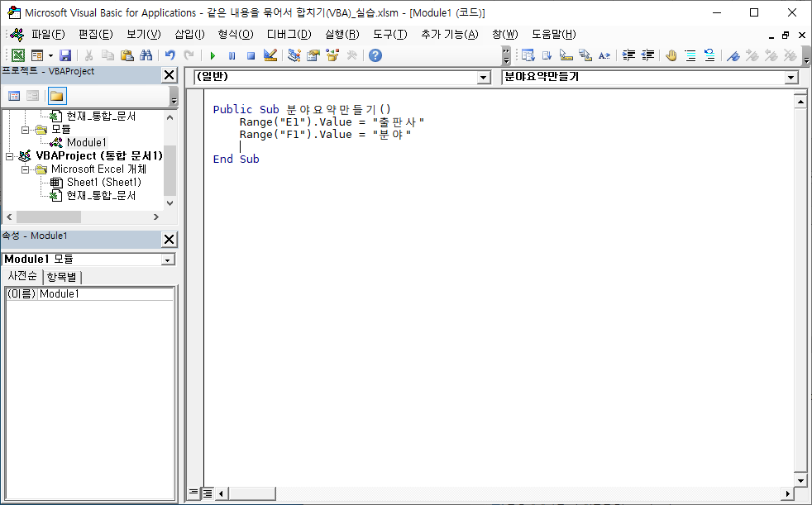The image size is (812, 505).
Task: Click the Comment Block icon
Action: point(690,55)
